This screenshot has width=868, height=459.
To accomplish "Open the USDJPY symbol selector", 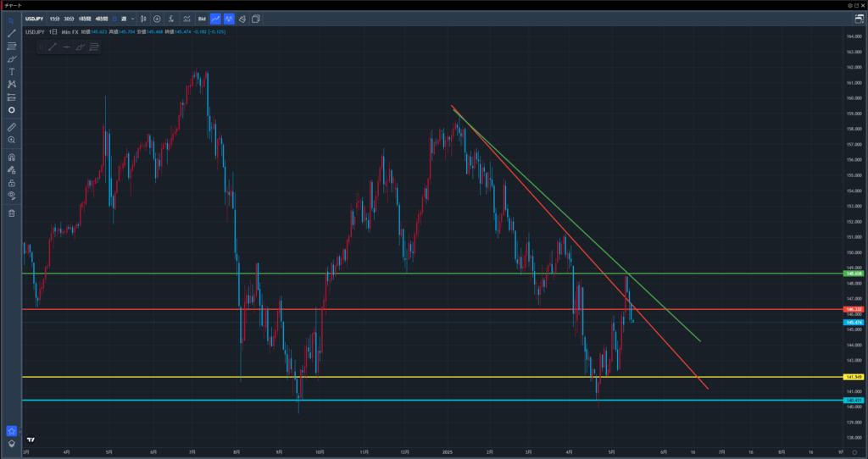I will pyautogui.click(x=34, y=19).
